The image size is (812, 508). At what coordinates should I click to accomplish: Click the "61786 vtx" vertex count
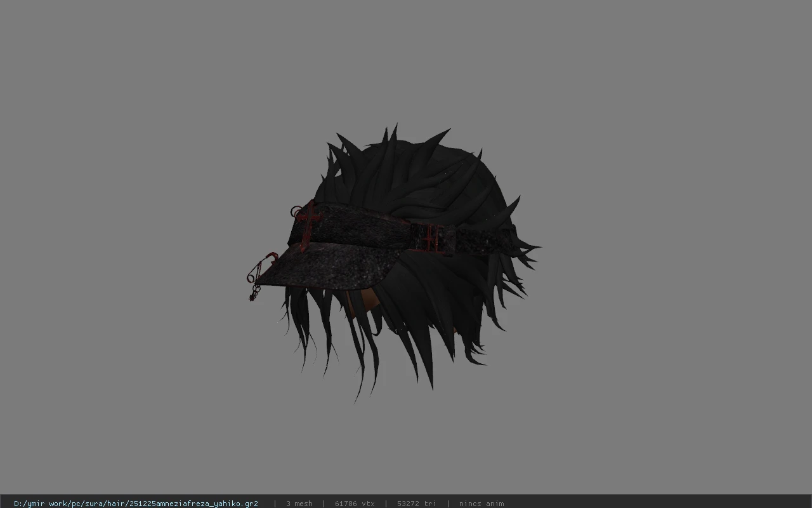[x=355, y=504]
